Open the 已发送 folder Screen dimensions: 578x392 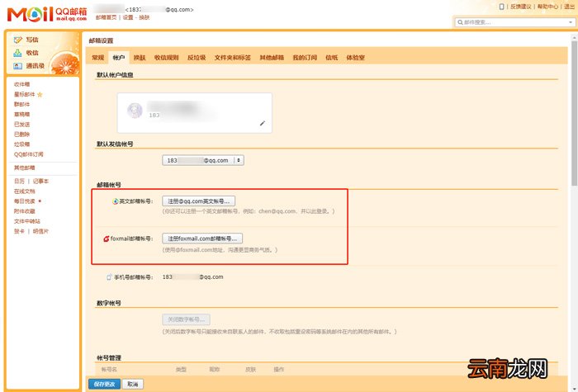tap(21, 125)
